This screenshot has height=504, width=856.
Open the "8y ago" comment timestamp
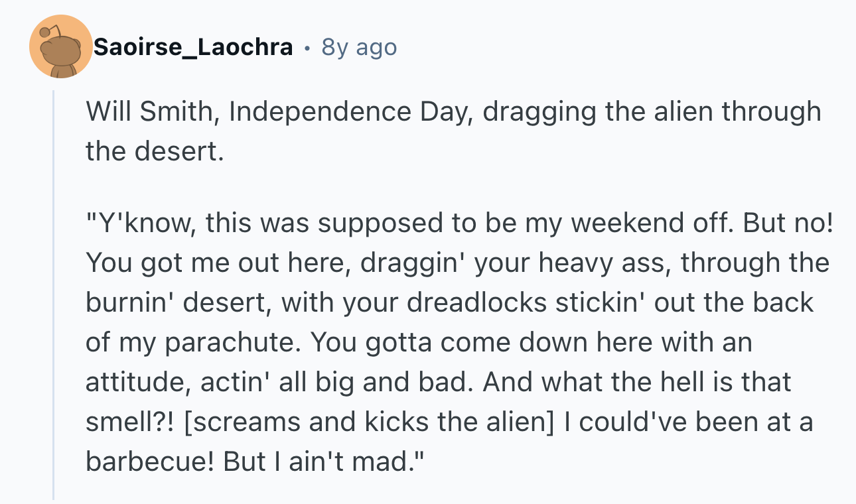point(359,47)
